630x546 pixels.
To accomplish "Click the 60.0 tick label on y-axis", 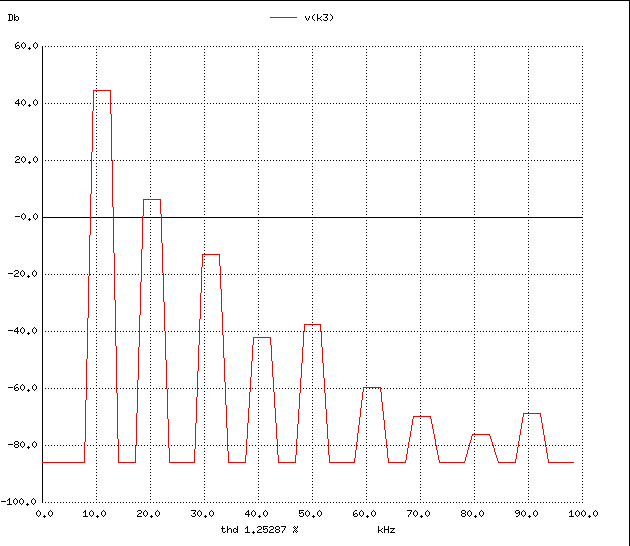I will 26,46.
